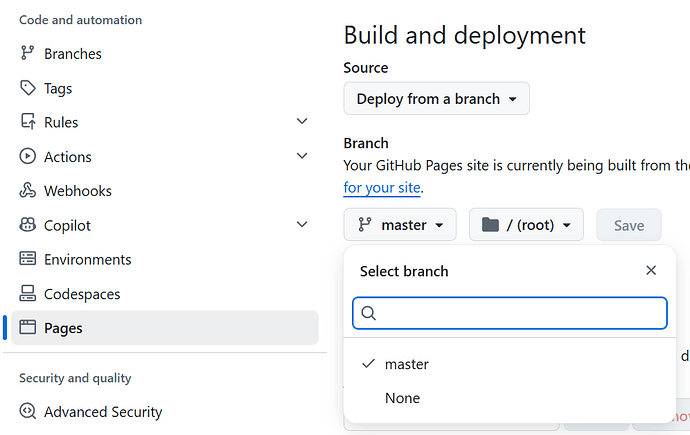690x435 pixels.
Task: Open the Pages settings item
Action: pyautogui.click(x=165, y=328)
